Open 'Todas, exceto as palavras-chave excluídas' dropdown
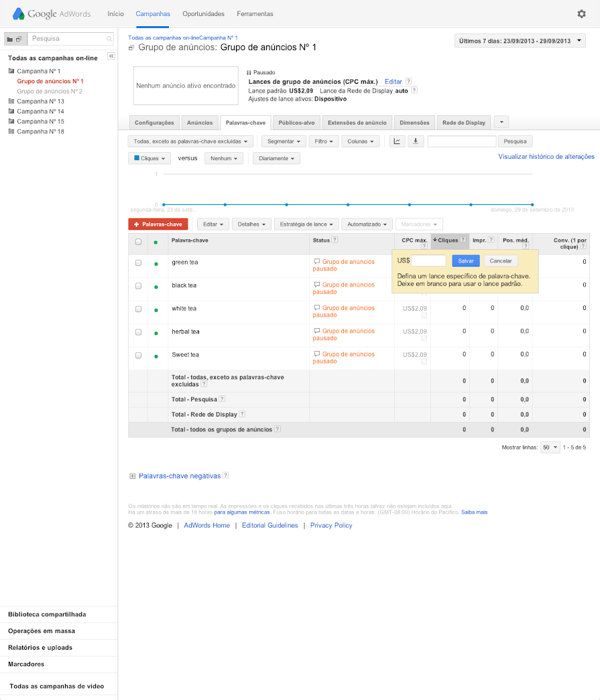The image size is (600, 700). (190, 141)
